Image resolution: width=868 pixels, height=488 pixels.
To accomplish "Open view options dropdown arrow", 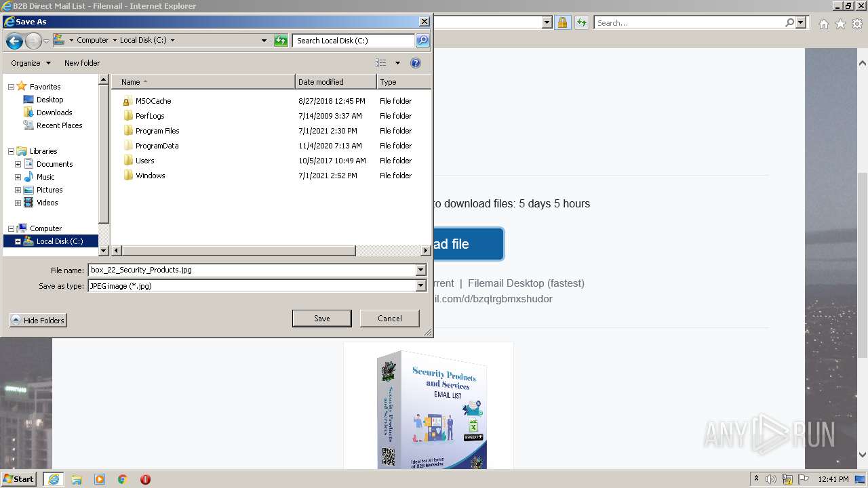I will (x=397, y=63).
